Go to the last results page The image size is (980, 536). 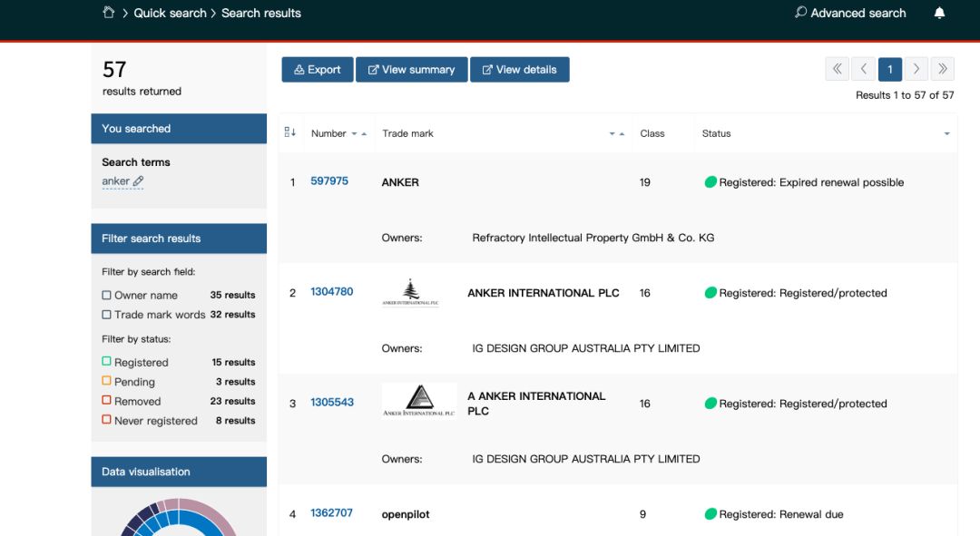[x=943, y=69]
